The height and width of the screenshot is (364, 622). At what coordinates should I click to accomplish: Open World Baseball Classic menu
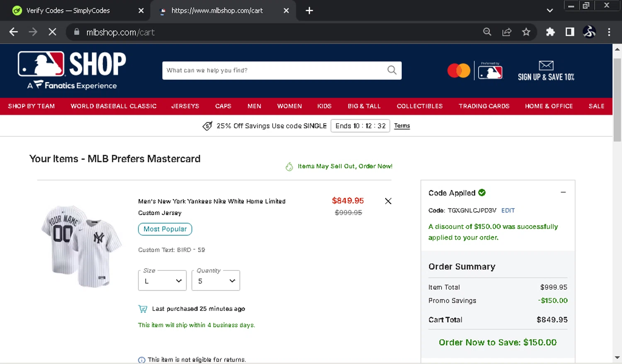tap(114, 106)
